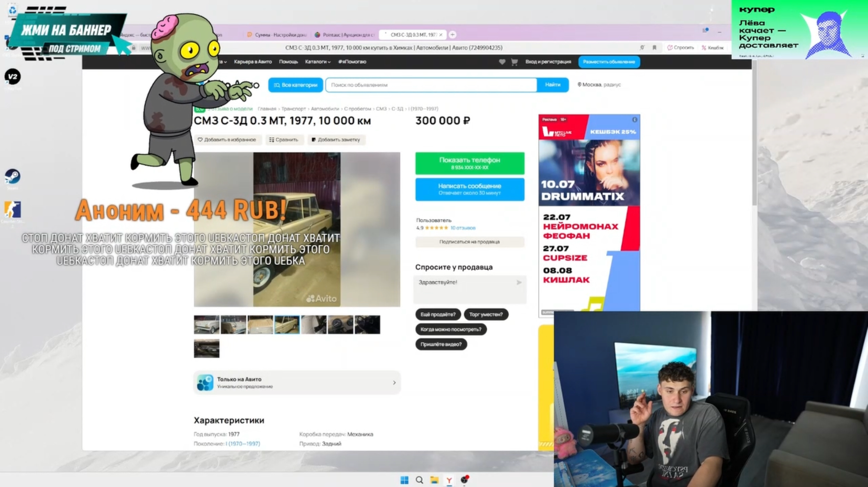Select the lone thumbnail in second gallery row
Image resolution: width=868 pixels, height=487 pixels.
coord(206,348)
